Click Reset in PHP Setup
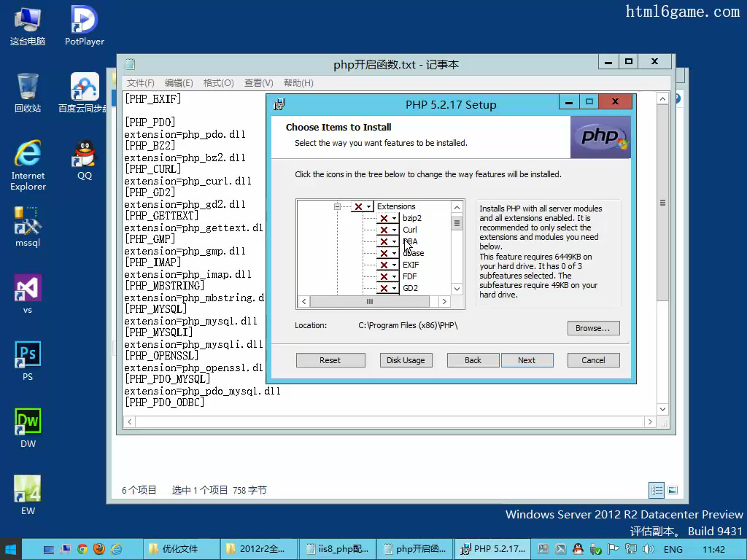Viewport: 747px width, 560px height. click(x=330, y=360)
